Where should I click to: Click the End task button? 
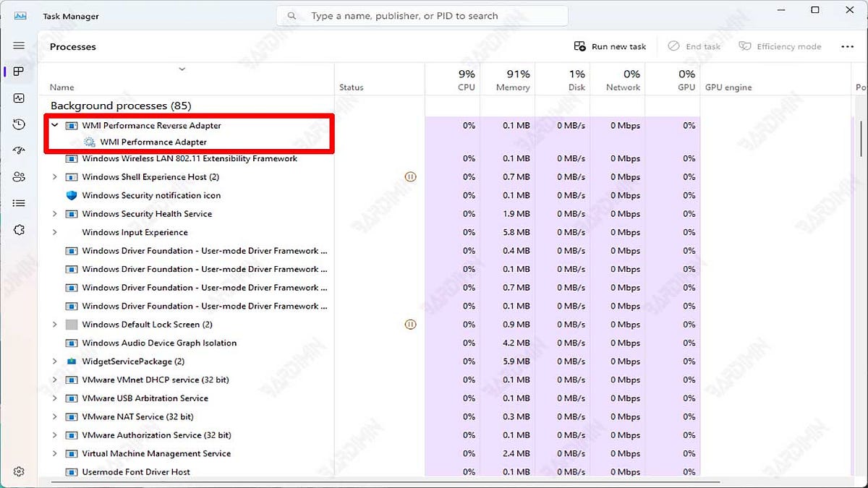click(x=694, y=46)
